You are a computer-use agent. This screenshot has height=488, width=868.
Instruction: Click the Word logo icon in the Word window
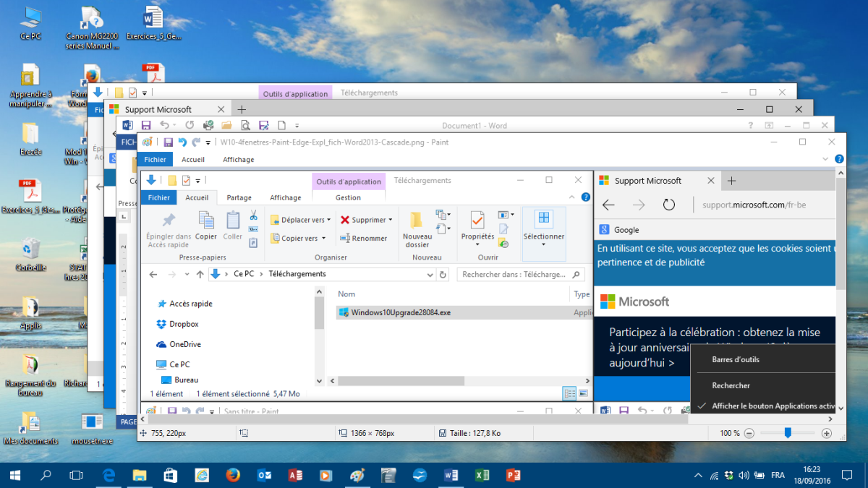(126, 126)
